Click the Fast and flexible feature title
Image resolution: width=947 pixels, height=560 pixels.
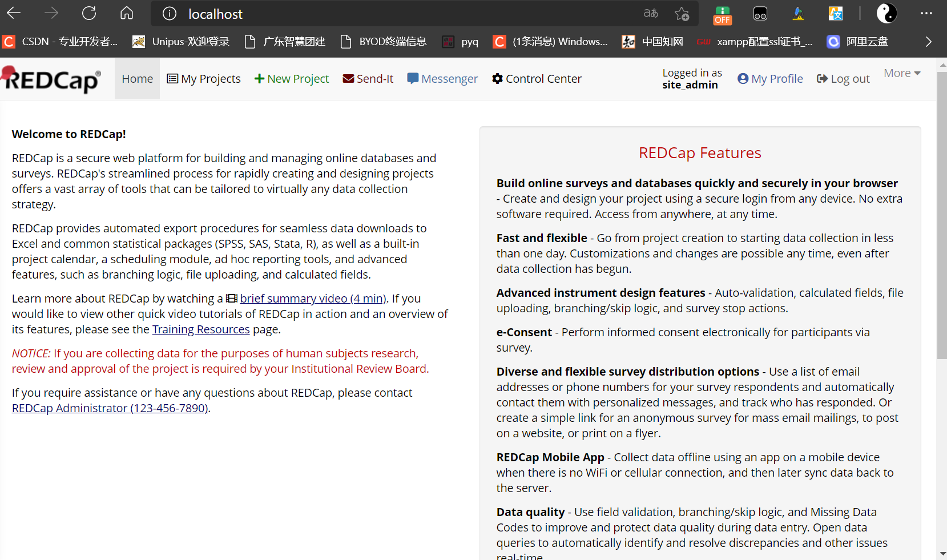pos(542,238)
